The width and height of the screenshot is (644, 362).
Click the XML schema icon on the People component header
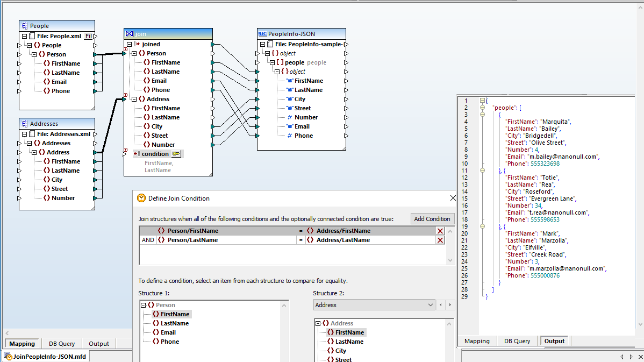tap(23, 25)
